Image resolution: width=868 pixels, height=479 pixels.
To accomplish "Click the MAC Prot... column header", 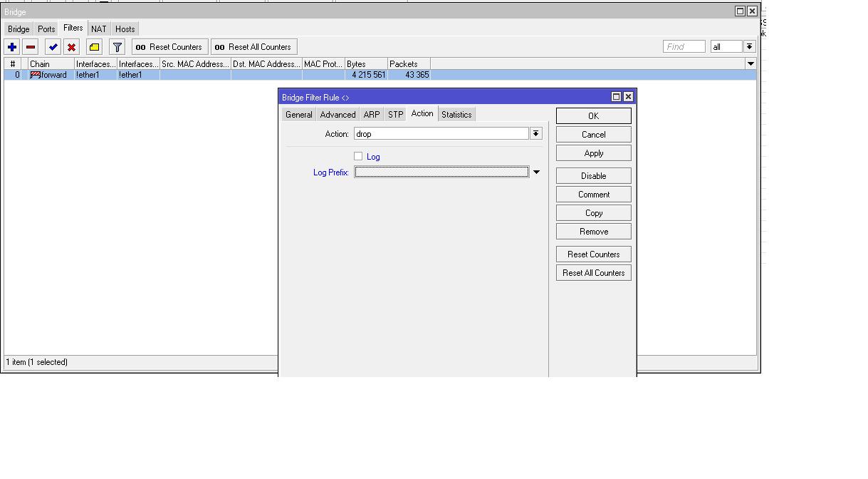I will [x=323, y=64].
